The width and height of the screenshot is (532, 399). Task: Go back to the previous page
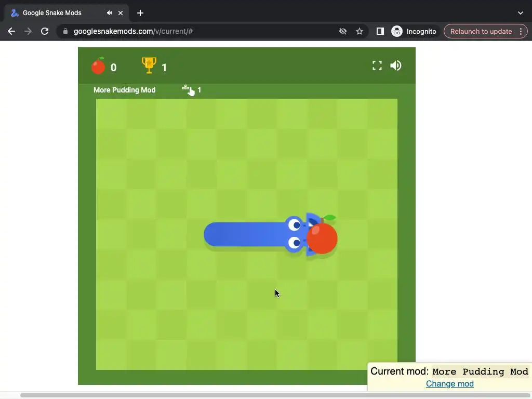tap(11, 31)
